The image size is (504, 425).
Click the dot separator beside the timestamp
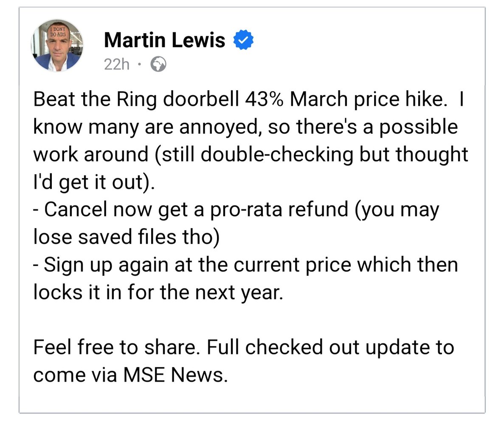click(x=139, y=64)
